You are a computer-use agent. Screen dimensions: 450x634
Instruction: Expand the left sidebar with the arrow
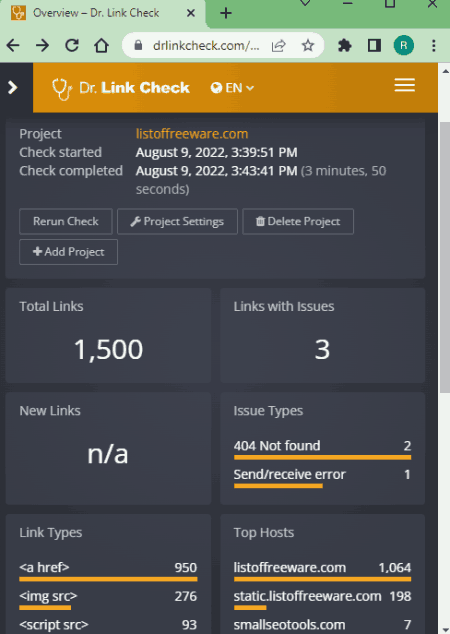pos(13,87)
